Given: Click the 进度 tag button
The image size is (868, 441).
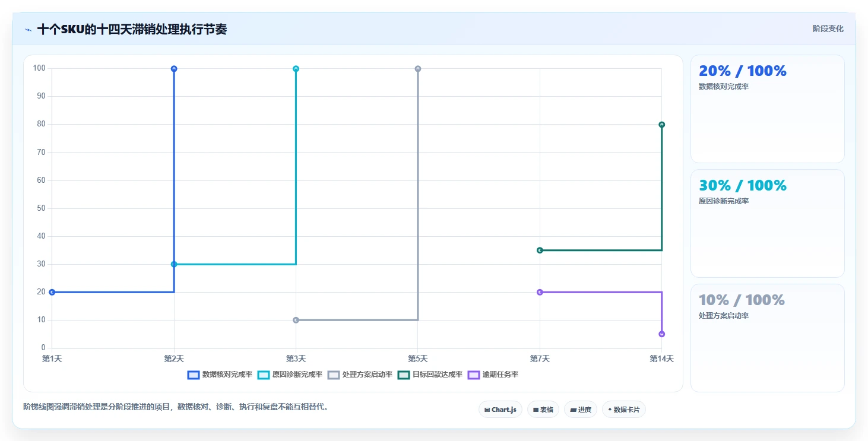Looking at the screenshot, I should [580, 410].
